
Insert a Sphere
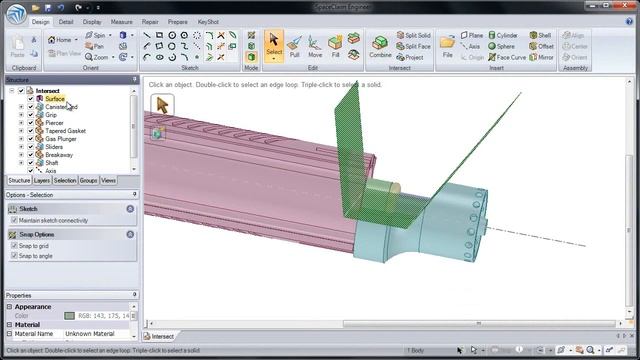point(502,47)
